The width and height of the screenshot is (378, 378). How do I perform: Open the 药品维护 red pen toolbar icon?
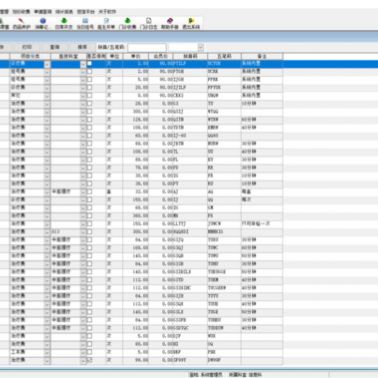coord(21,24)
